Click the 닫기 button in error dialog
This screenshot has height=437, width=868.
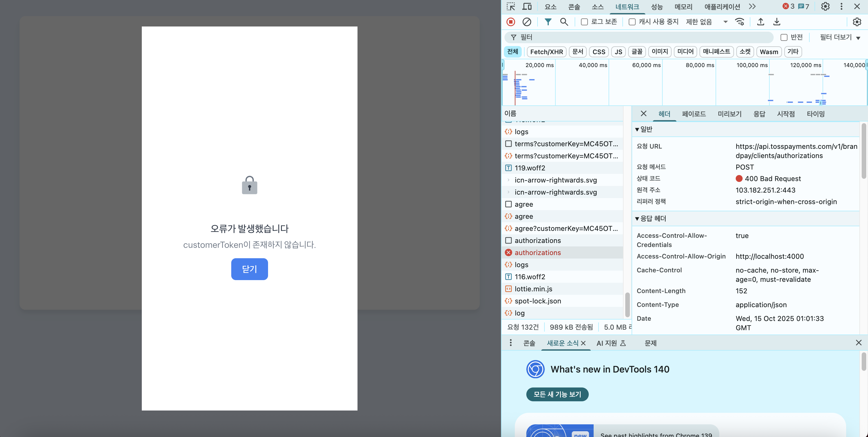(x=249, y=269)
